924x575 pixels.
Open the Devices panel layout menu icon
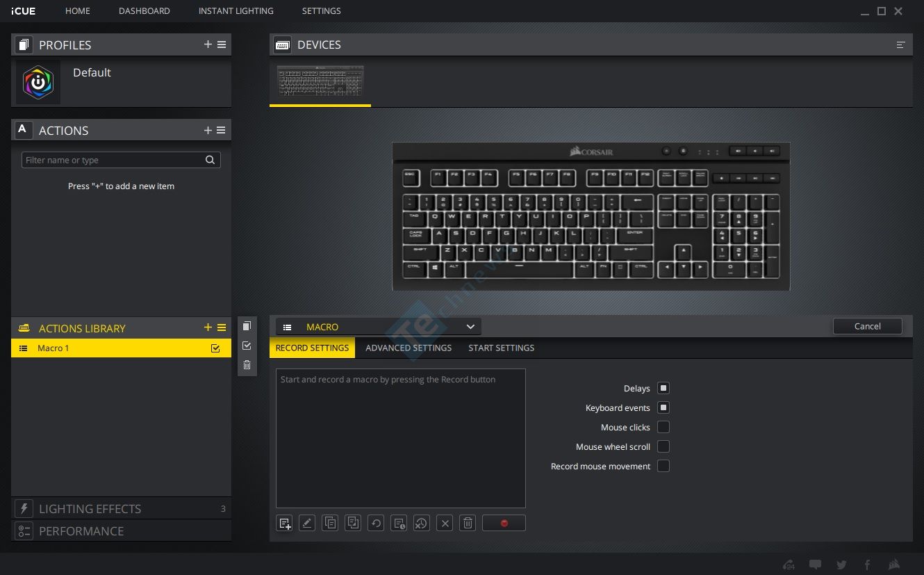pyautogui.click(x=901, y=44)
